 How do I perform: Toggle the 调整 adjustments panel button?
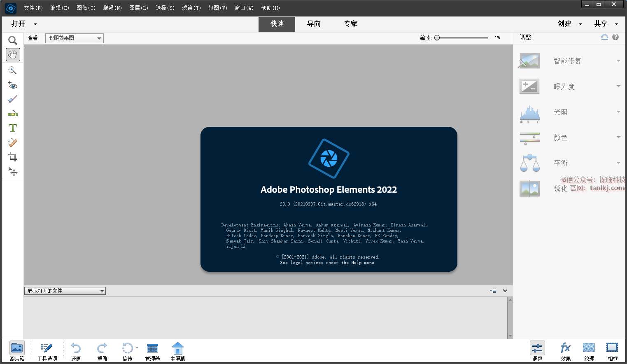[537, 351]
